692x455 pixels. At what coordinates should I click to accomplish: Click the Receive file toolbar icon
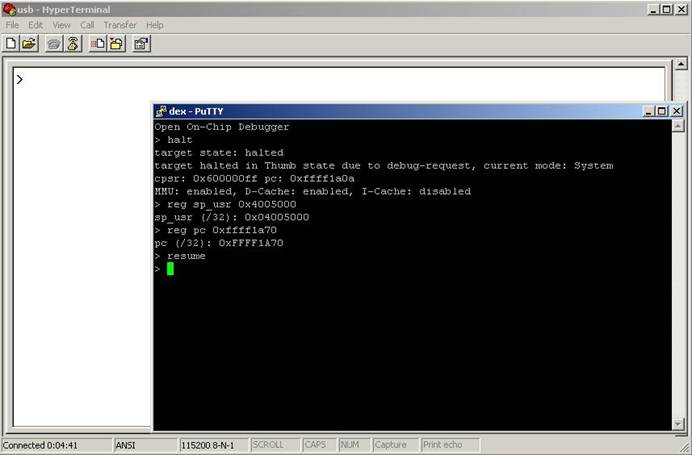117,44
